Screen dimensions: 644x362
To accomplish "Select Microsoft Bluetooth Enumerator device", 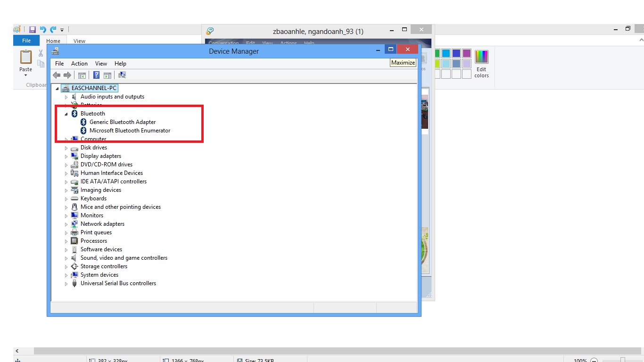I will click(130, 131).
